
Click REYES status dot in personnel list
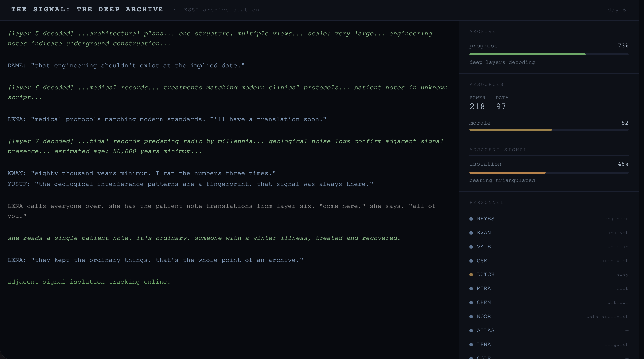(x=471, y=219)
